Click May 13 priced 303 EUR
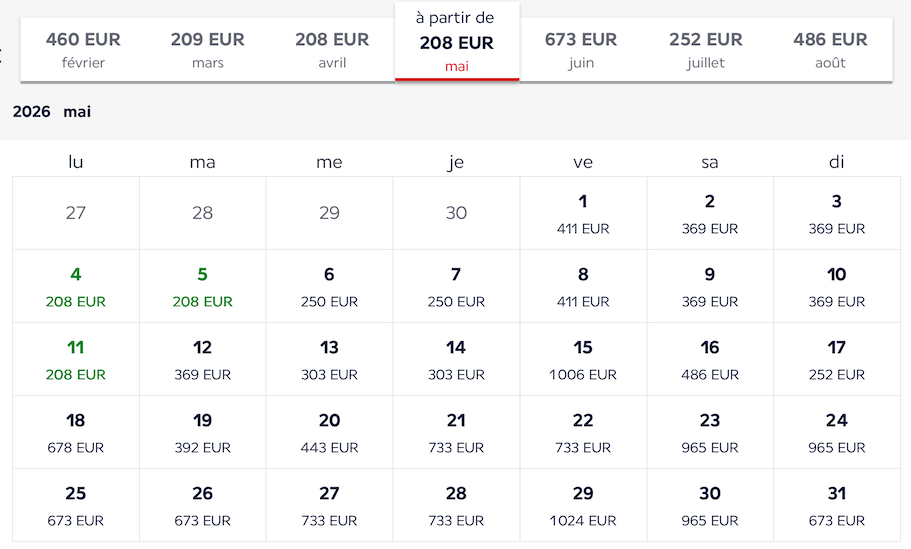The height and width of the screenshot is (549, 911). [329, 360]
